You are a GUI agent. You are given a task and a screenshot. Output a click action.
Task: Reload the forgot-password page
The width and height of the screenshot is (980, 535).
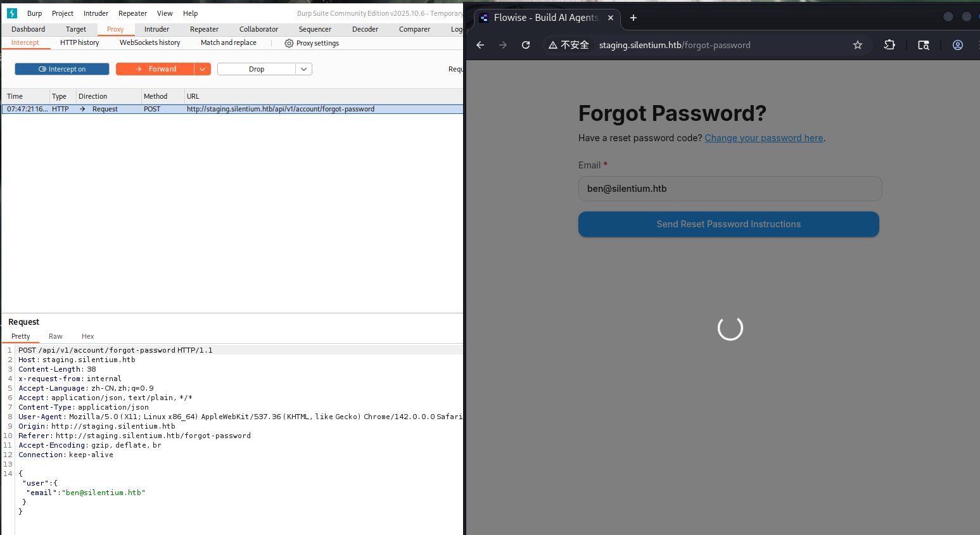pos(526,45)
